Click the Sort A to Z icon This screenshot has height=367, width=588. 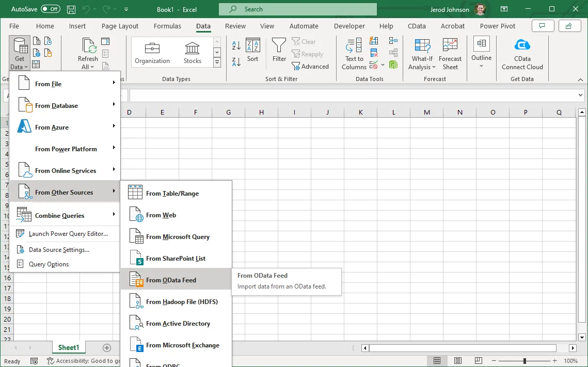point(236,46)
